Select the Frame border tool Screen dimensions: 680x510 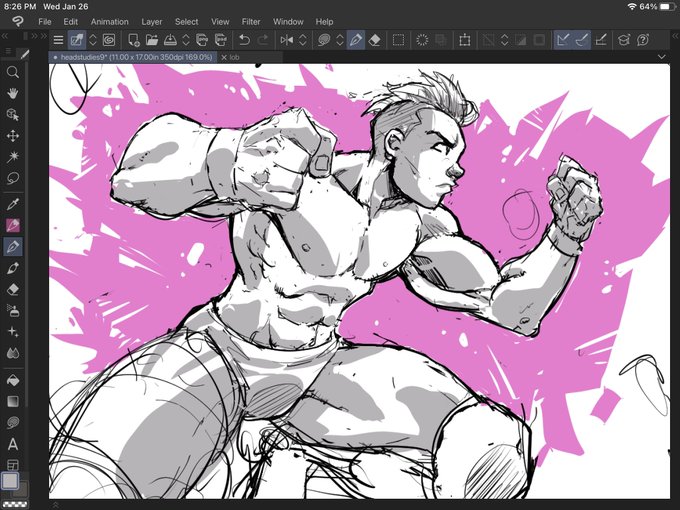pyautogui.click(x=13, y=464)
